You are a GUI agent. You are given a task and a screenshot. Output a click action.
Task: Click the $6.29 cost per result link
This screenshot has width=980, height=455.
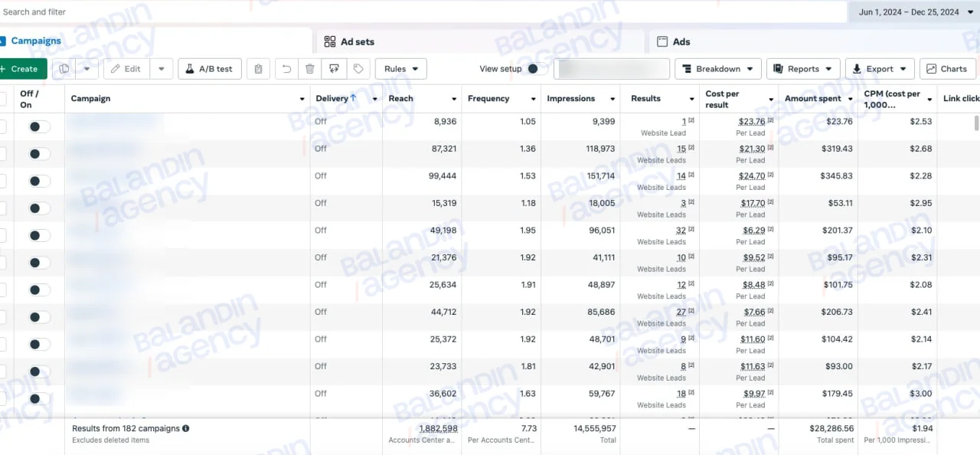tap(754, 231)
